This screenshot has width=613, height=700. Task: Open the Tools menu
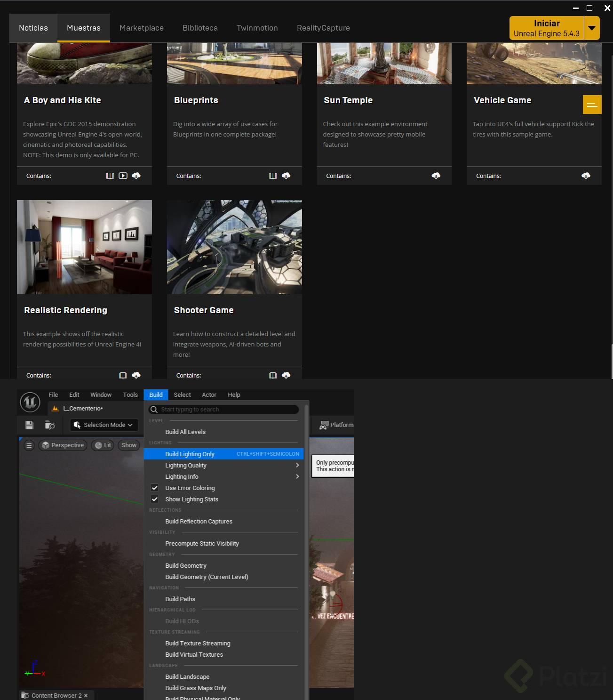tap(130, 394)
